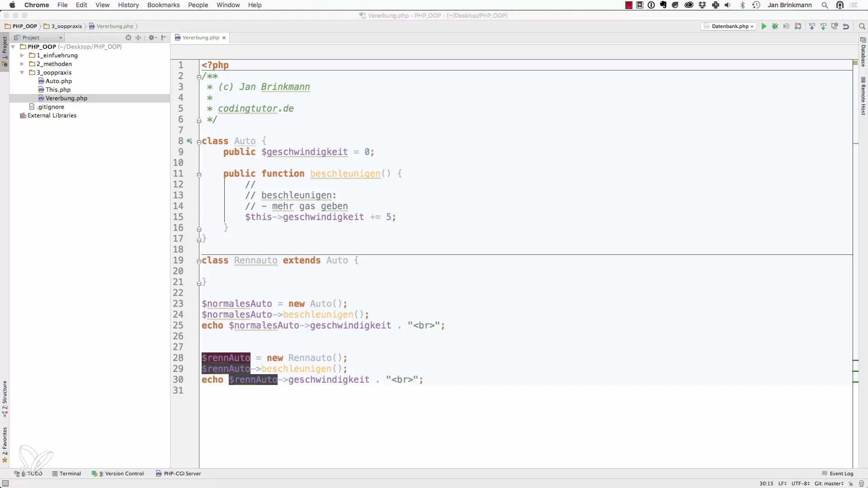Click the Git: master branch widget
This screenshot has height=488, width=868.
(x=829, y=483)
